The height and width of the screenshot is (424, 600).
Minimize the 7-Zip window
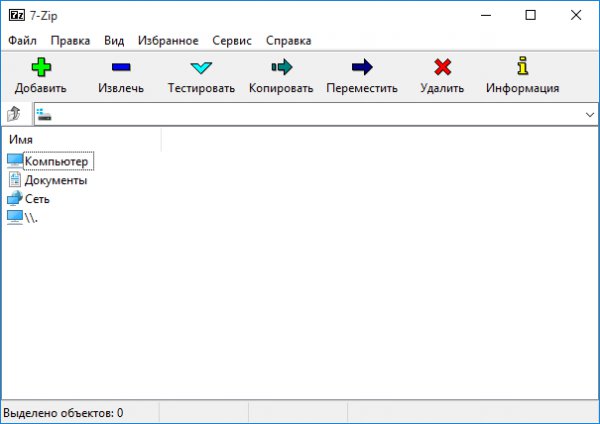click(x=486, y=15)
